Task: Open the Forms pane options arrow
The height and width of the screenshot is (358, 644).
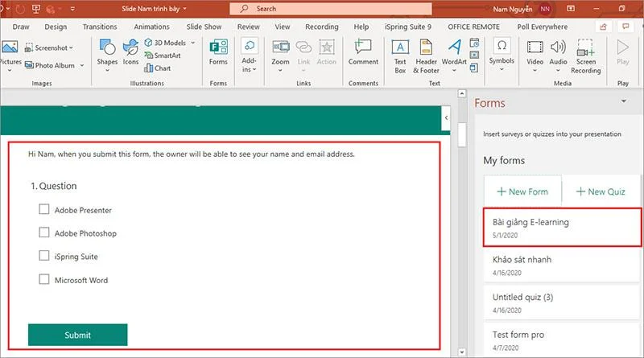Action: (623, 101)
